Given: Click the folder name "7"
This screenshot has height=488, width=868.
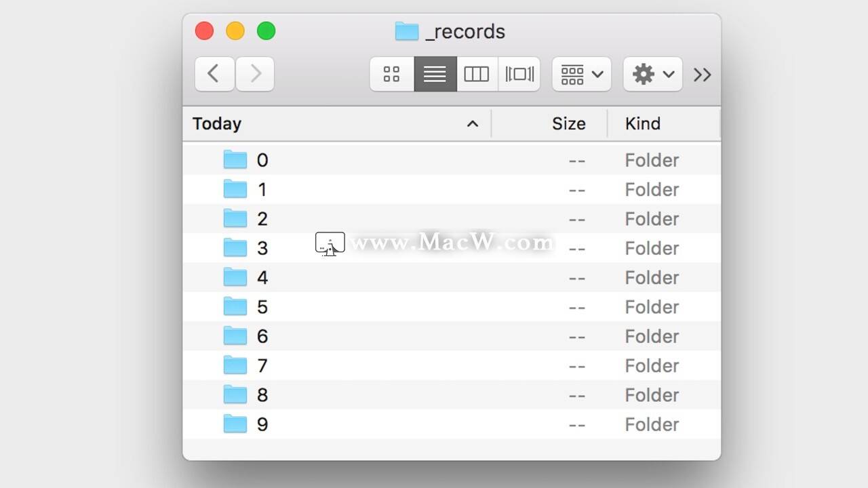Looking at the screenshot, I should (262, 366).
